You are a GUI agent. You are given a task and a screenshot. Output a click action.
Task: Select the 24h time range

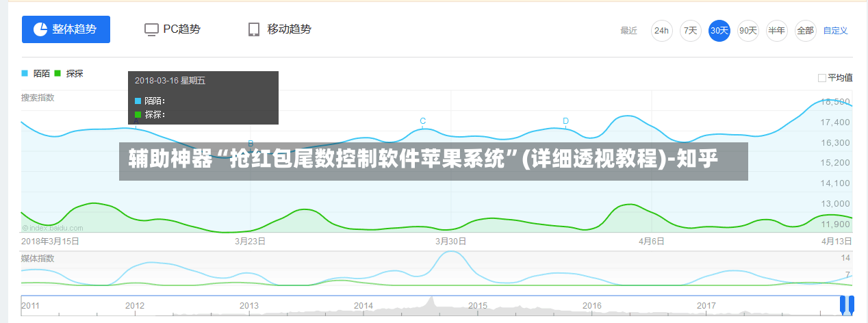661,31
